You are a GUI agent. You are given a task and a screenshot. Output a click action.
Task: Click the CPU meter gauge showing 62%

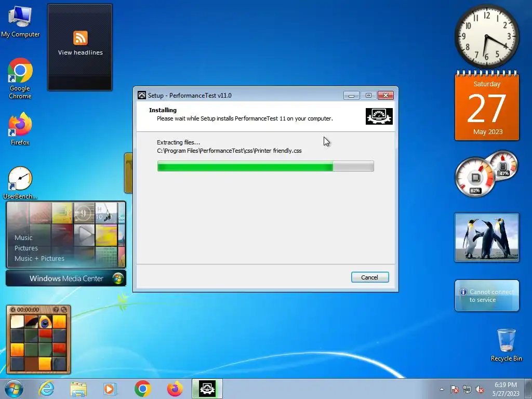click(475, 177)
